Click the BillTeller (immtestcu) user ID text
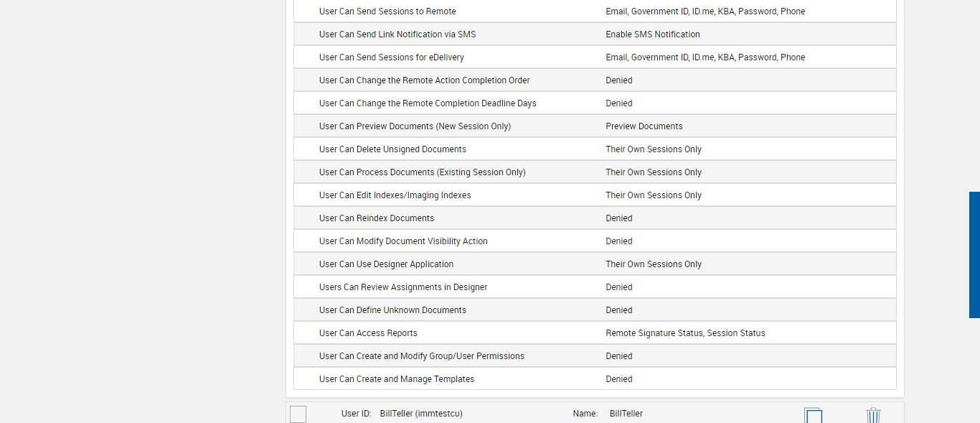This screenshot has height=423, width=980. [x=421, y=414]
